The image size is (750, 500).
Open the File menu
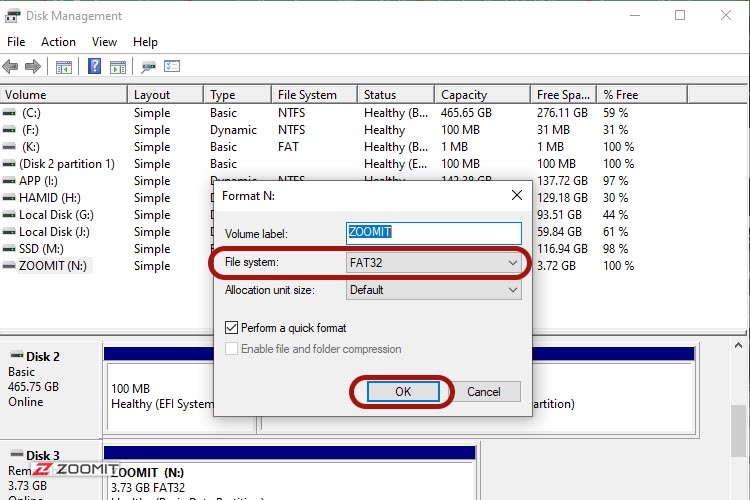point(16,42)
